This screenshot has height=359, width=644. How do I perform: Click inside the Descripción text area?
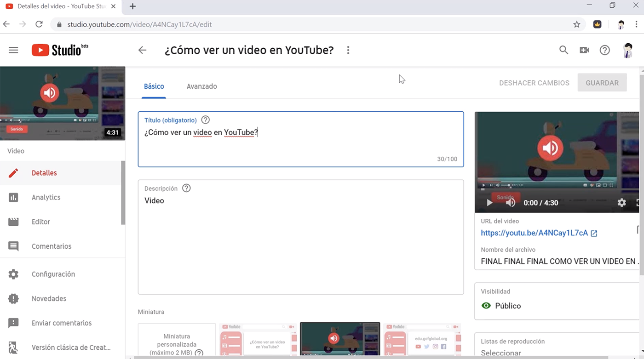point(301,237)
